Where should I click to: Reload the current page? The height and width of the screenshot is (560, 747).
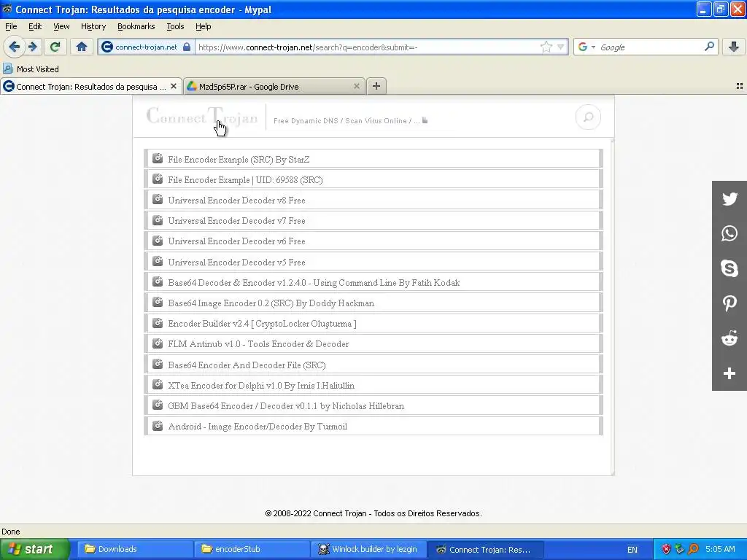coord(55,47)
